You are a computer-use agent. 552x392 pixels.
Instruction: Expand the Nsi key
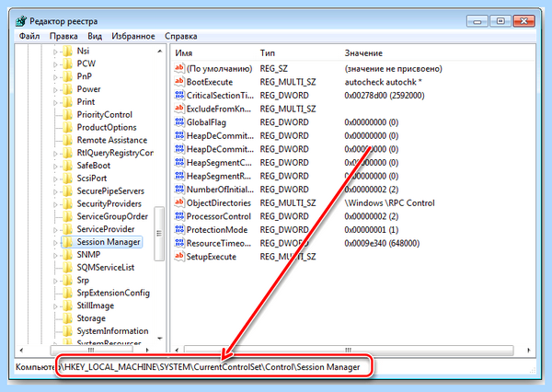pyautogui.click(x=55, y=52)
